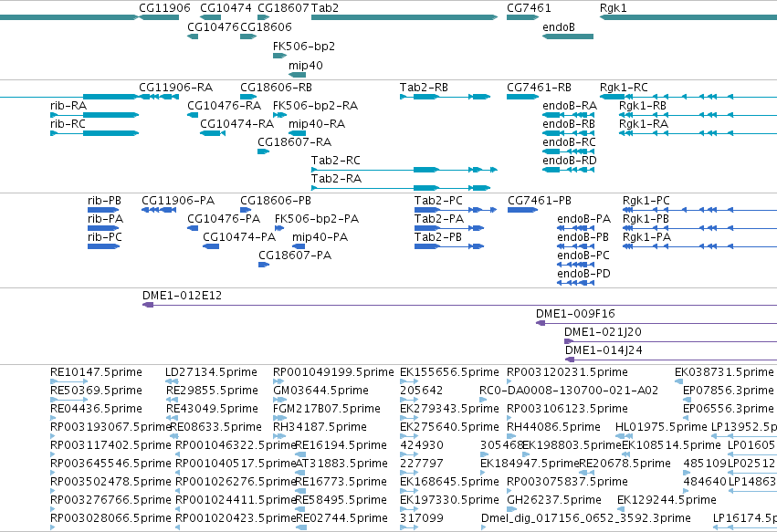
Task: Click the 'Tab2-RA' transcript label
Action: [336, 179]
